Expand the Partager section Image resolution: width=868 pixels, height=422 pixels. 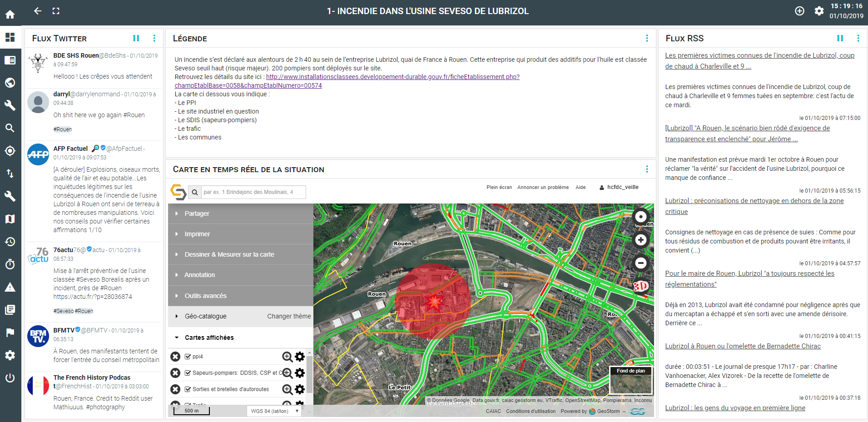click(241, 213)
